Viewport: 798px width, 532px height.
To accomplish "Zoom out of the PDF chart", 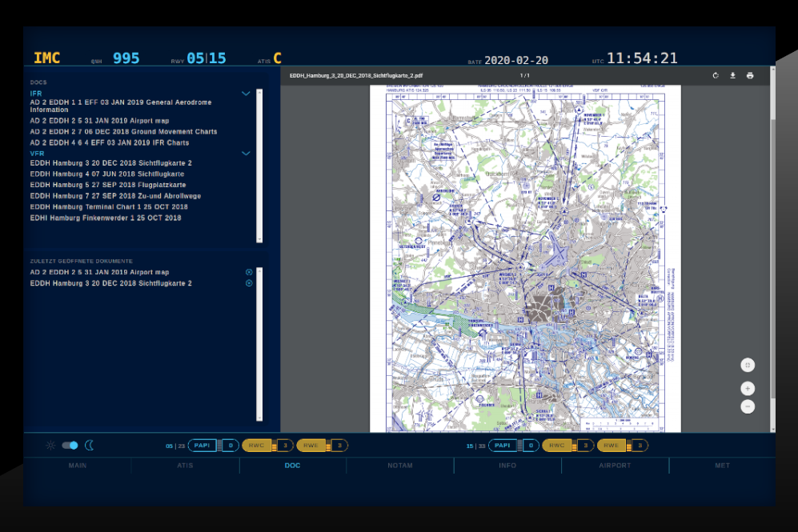I will coord(748,406).
